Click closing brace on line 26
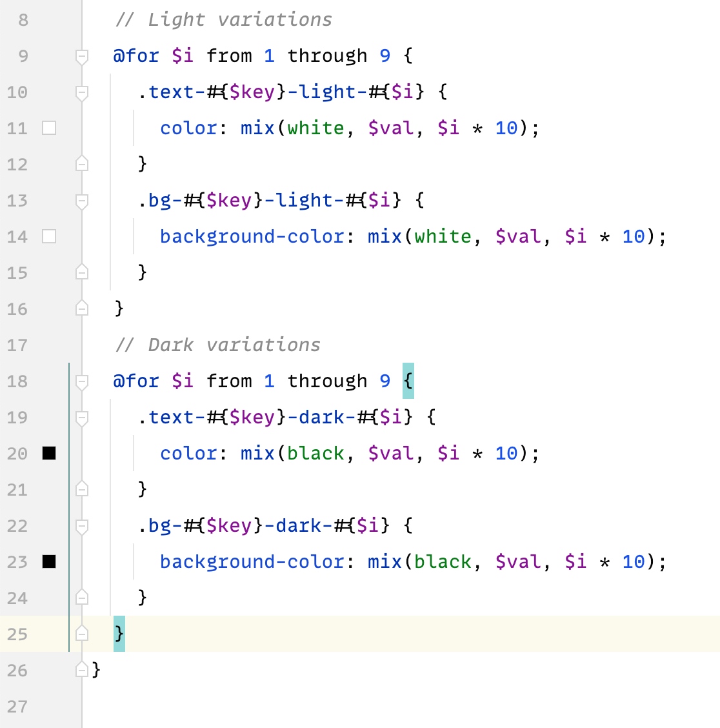Viewport: 720px width, 728px height. point(96,670)
